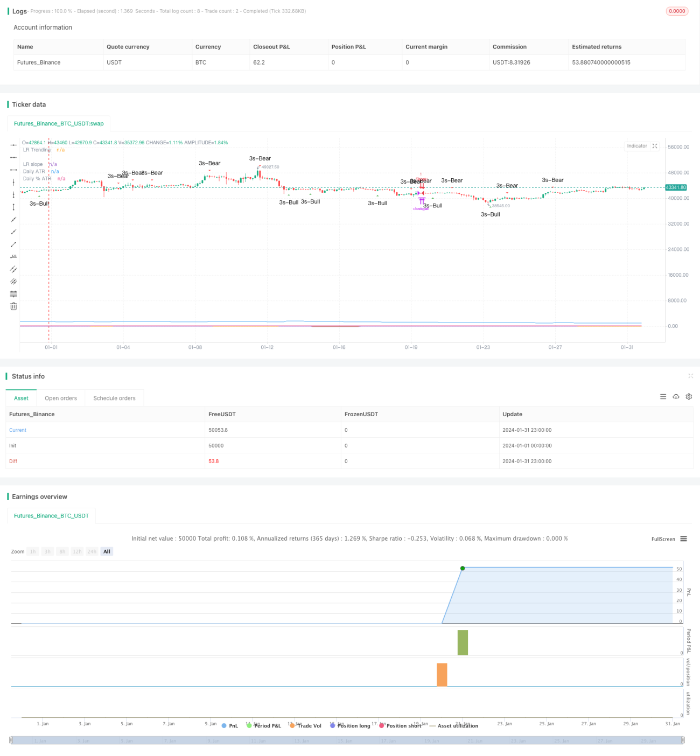
Task: Click the 43341.80 current price label
Action: 676,187
